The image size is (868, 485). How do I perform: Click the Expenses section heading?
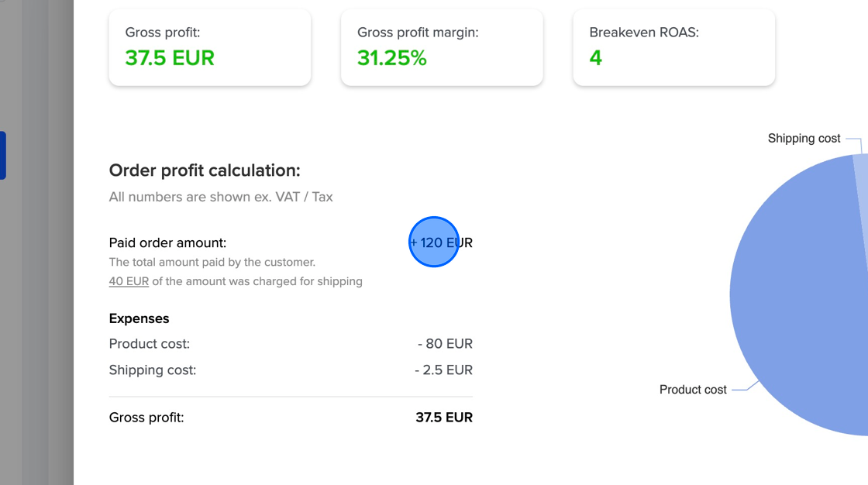point(139,318)
